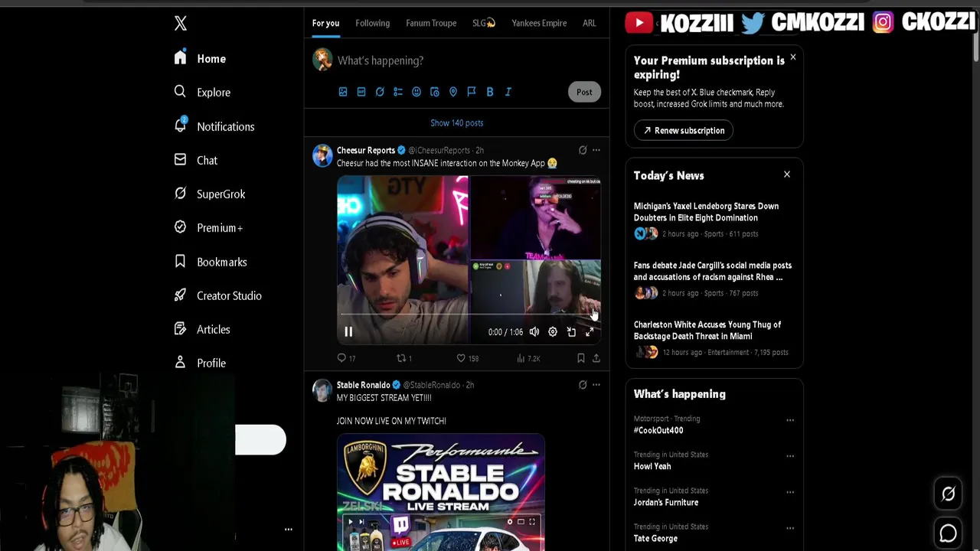The width and height of the screenshot is (980, 551).
Task: Bookmark the Cheesur Reports post
Action: (581, 358)
